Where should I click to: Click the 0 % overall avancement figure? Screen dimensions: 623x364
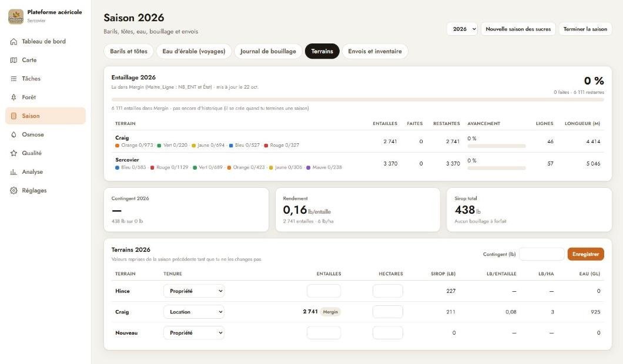[x=594, y=81]
